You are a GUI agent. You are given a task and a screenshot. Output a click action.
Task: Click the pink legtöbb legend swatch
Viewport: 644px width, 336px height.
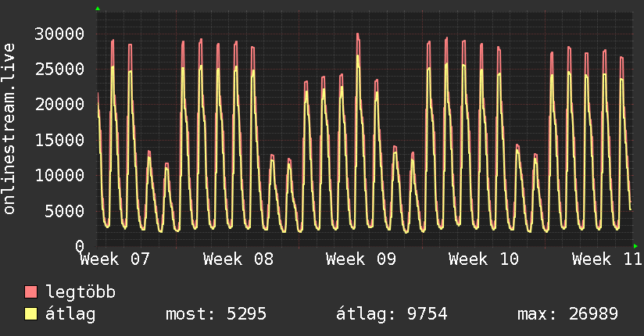30,291
